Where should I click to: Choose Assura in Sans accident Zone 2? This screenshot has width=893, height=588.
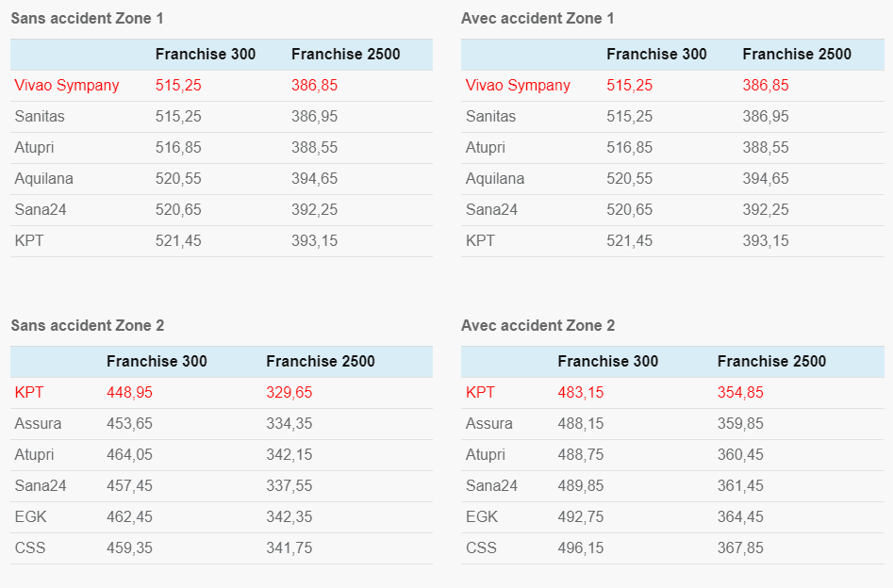click(38, 423)
